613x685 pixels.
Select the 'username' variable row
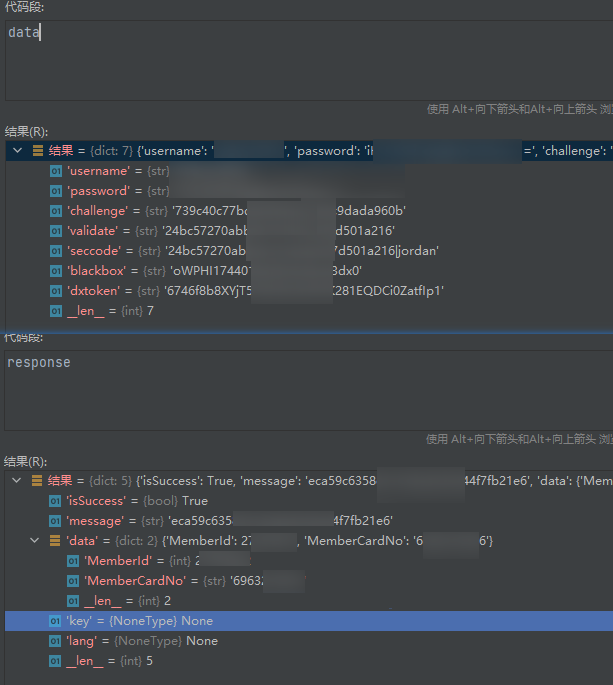point(309,171)
